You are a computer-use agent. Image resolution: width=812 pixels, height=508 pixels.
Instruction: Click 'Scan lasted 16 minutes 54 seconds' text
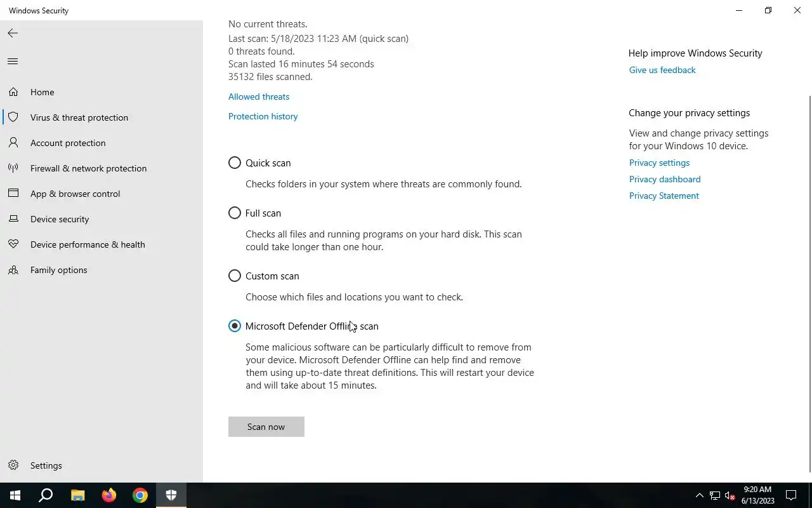point(301,64)
